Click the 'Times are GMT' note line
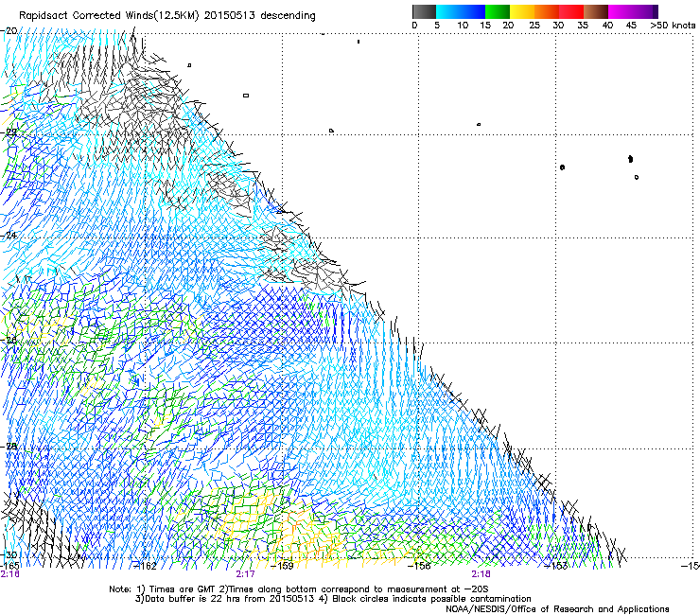This screenshot has width=700, height=615. click(x=299, y=589)
